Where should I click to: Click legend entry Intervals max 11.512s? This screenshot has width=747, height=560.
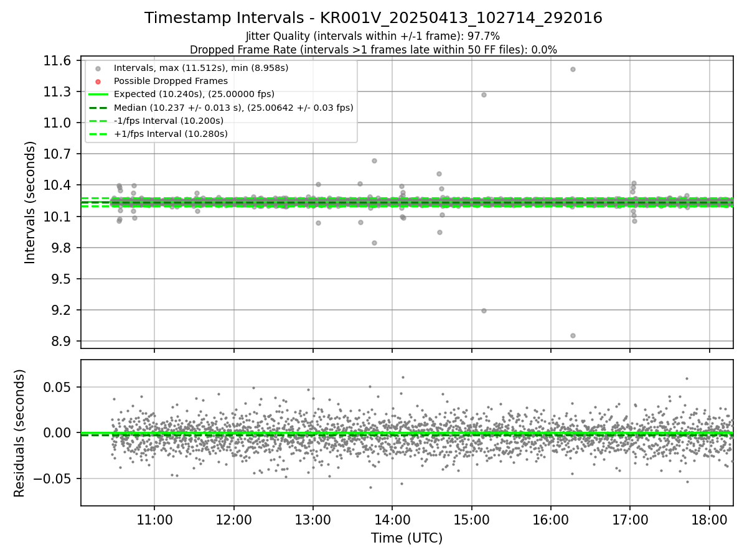click(201, 68)
